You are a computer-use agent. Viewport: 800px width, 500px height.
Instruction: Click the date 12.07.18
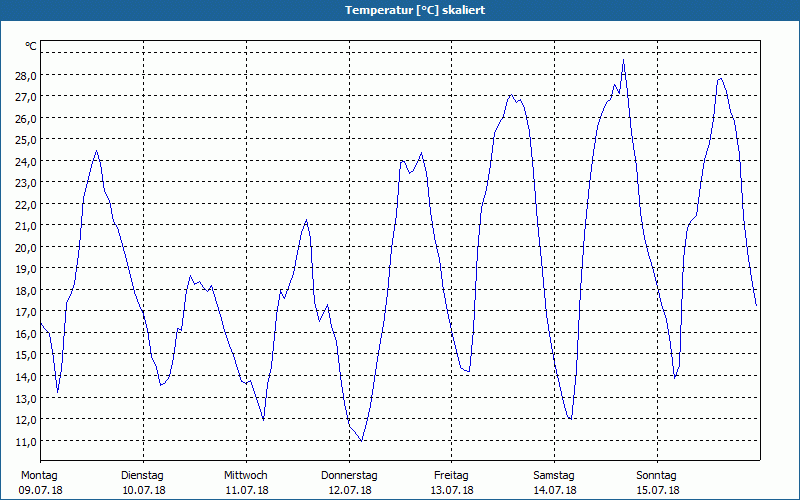[x=350, y=490]
